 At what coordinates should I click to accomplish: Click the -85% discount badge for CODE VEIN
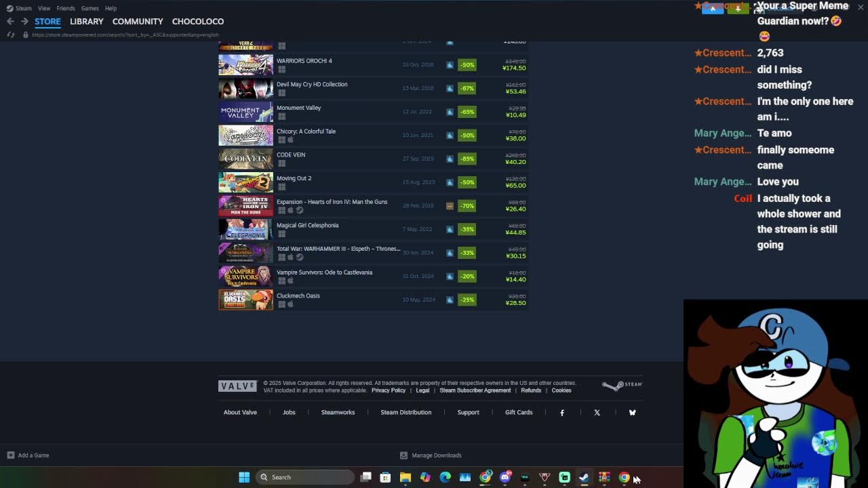pos(467,159)
